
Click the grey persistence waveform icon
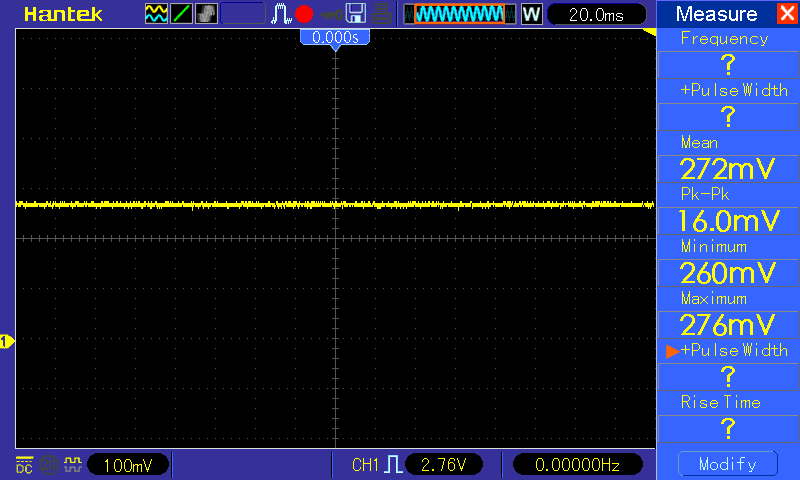point(206,14)
